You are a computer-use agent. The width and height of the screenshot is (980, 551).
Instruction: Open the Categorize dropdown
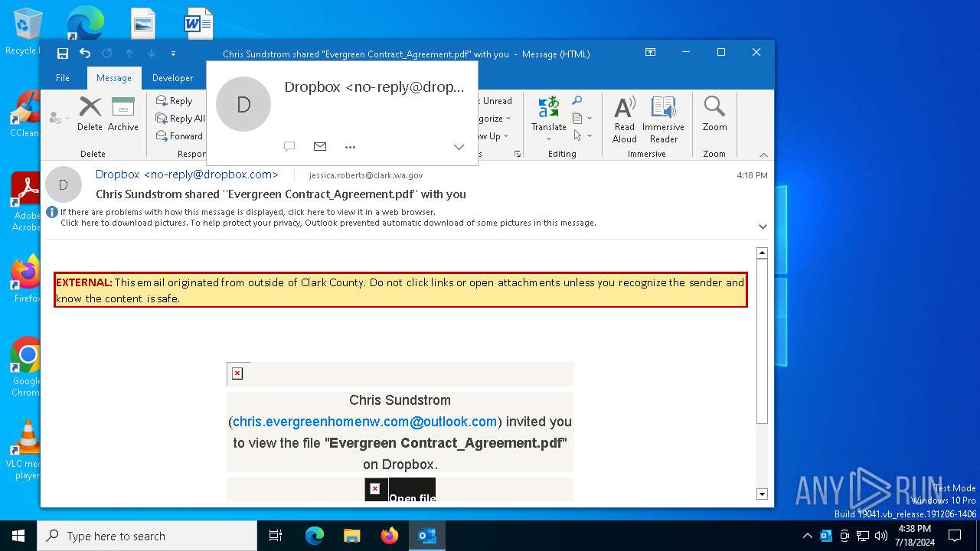(x=494, y=119)
